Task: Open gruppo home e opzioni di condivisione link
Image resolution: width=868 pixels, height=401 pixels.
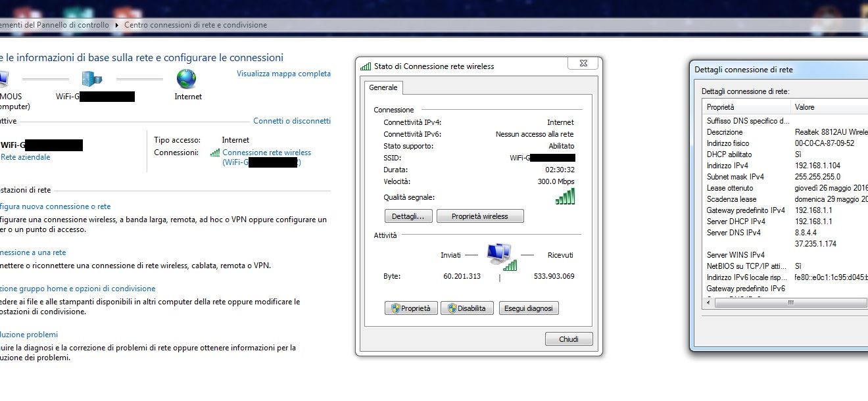Action: tap(78, 289)
